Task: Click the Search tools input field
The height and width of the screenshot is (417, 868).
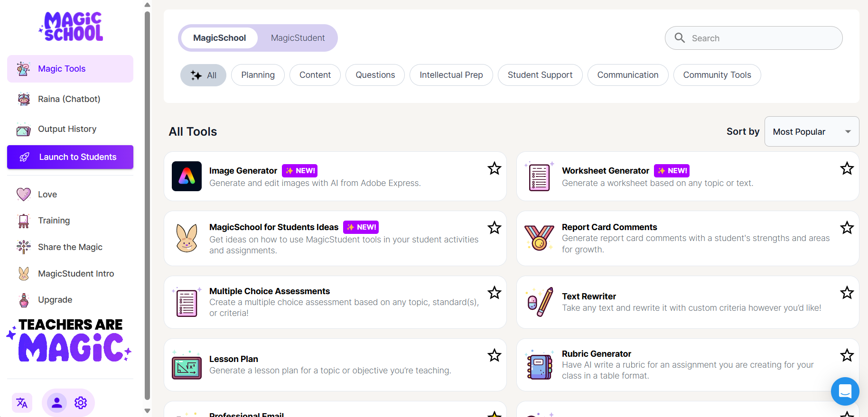Action: pos(759,38)
